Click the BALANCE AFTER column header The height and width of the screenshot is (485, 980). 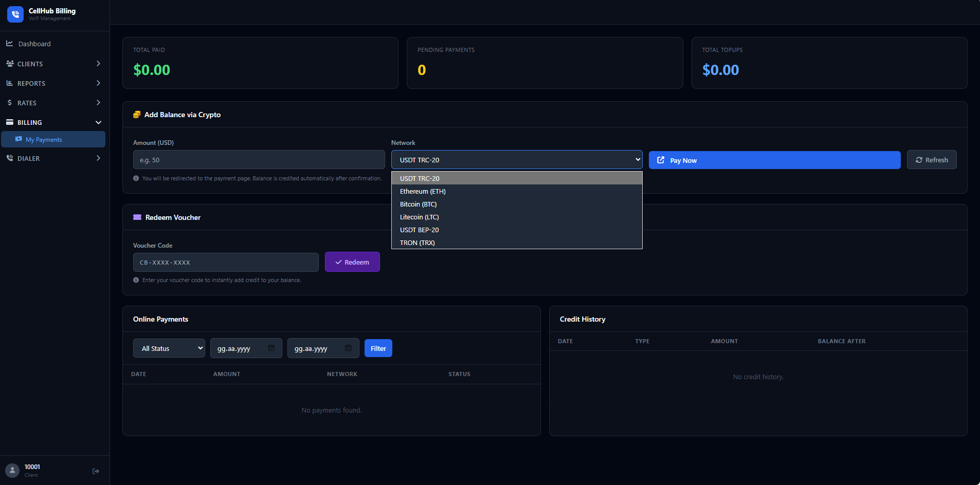pyautogui.click(x=842, y=341)
